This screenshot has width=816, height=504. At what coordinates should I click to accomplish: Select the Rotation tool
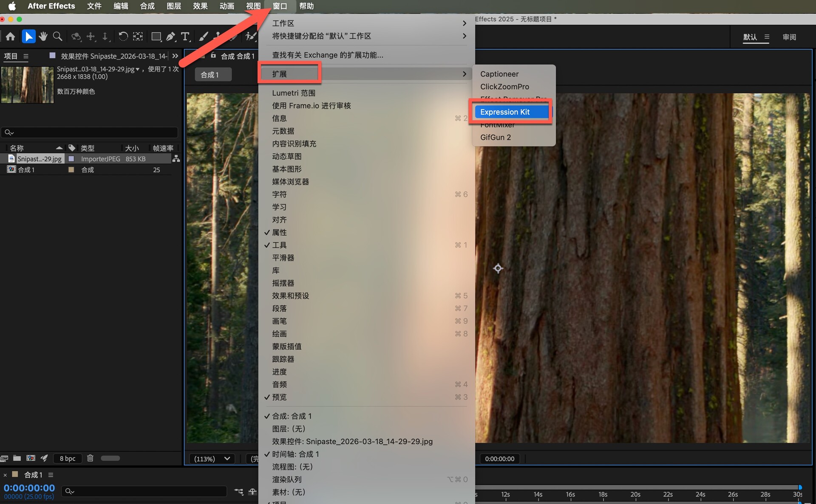click(123, 37)
